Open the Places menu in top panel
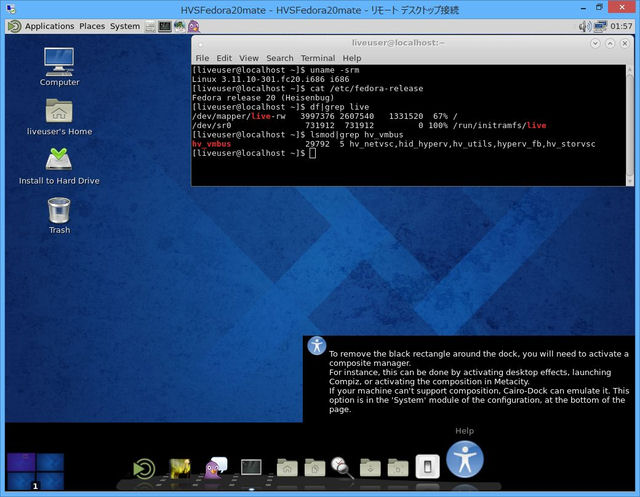Viewport: 640px width, 497px height. click(x=92, y=26)
